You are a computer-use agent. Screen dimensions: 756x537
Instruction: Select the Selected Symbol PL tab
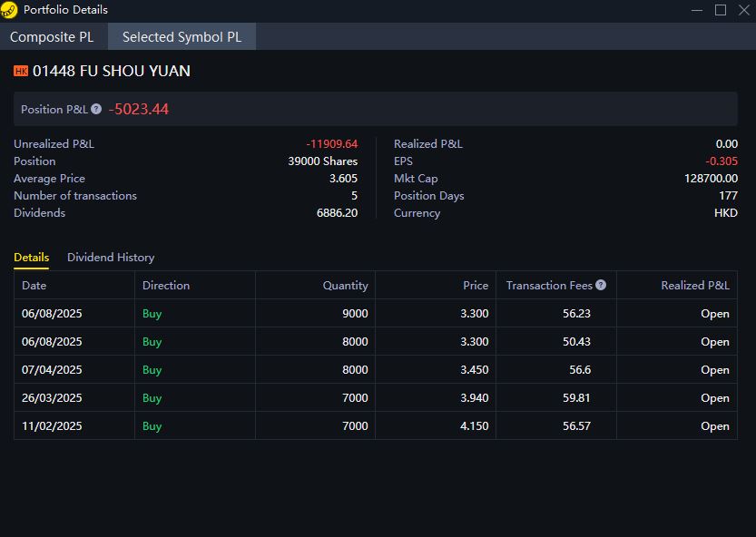point(182,36)
